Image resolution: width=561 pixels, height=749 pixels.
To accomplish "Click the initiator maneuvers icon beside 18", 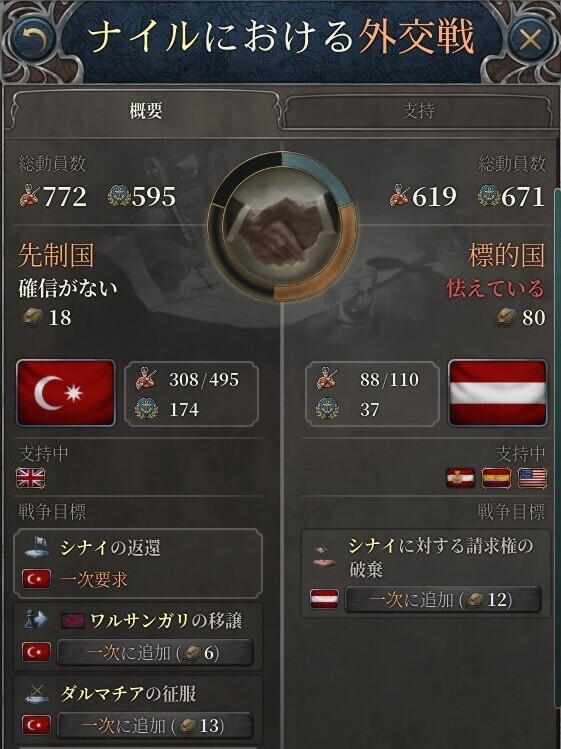I will 32,317.
